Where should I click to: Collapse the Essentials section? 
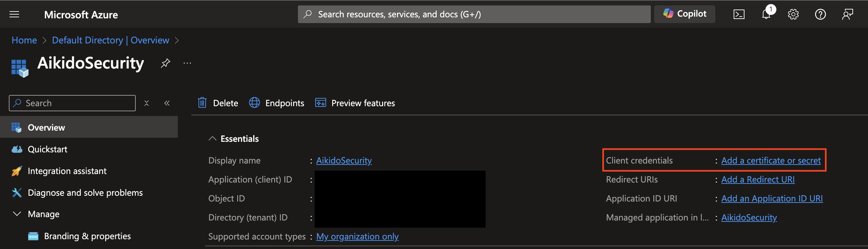click(212, 138)
